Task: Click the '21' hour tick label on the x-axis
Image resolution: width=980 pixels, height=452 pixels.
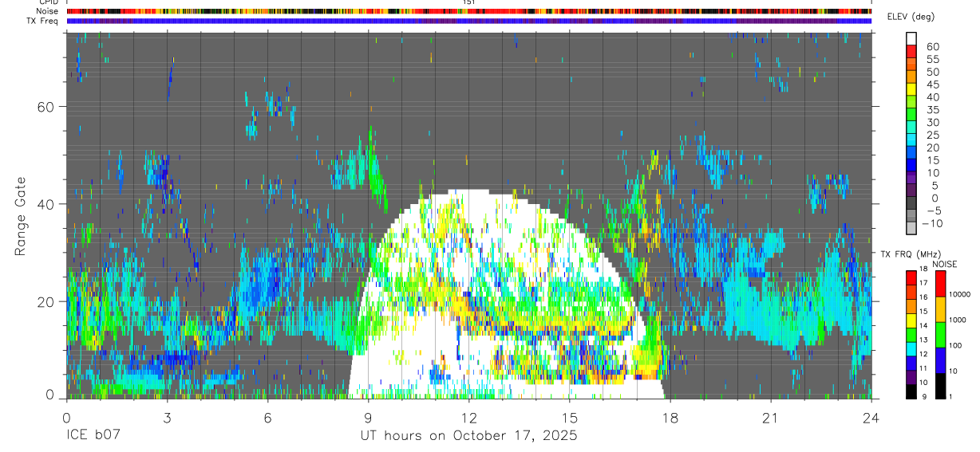Action: pos(770,418)
